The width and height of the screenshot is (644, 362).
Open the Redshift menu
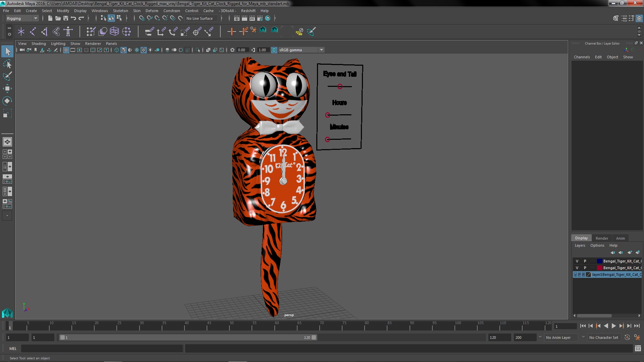pos(248,11)
